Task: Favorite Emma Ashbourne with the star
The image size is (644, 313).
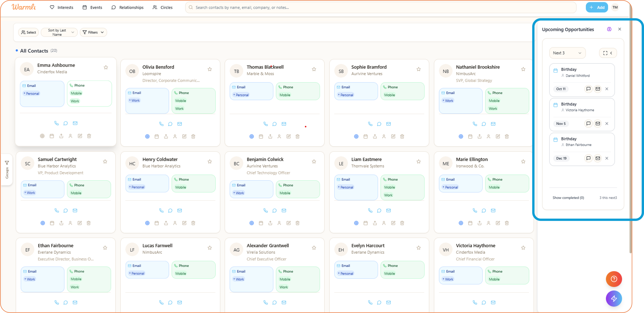Action: (x=106, y=67)
